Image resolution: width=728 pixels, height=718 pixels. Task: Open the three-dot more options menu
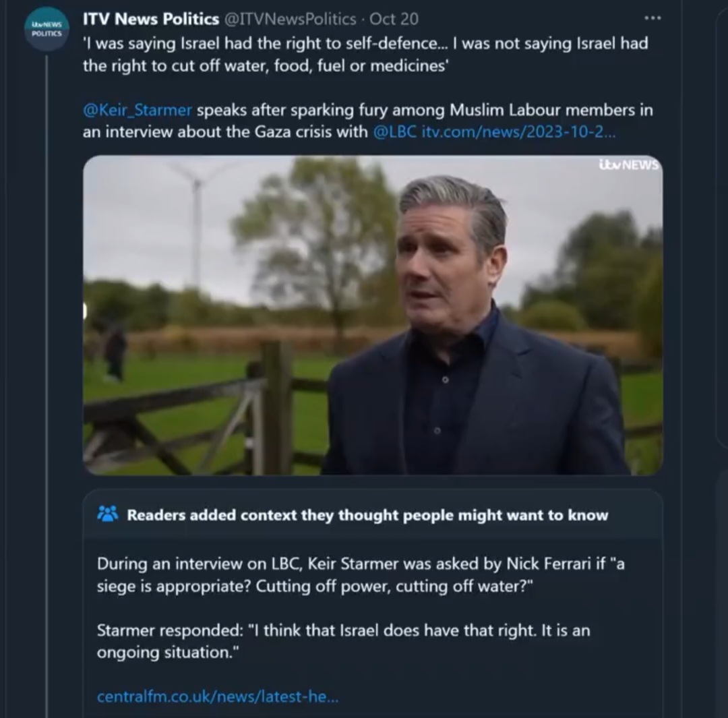(653, 18)
